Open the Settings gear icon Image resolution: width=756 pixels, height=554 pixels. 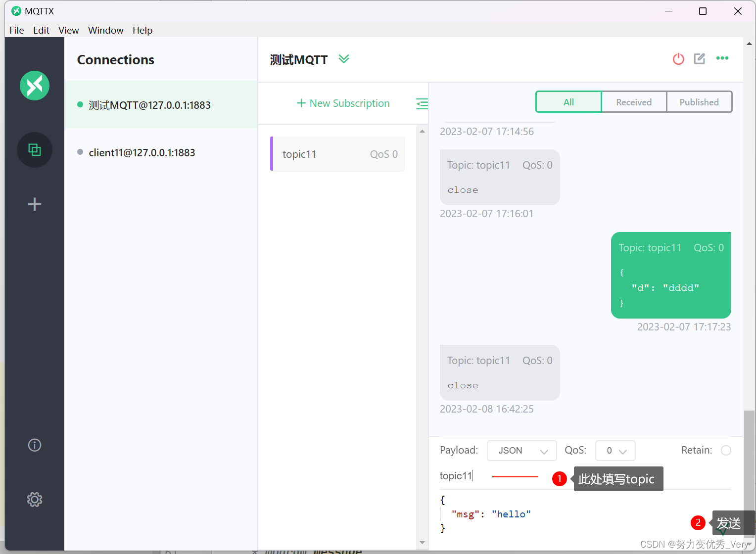35,500
